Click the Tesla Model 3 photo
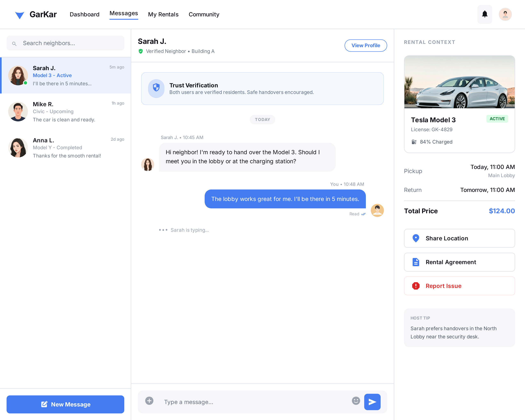 click(459, 82)
